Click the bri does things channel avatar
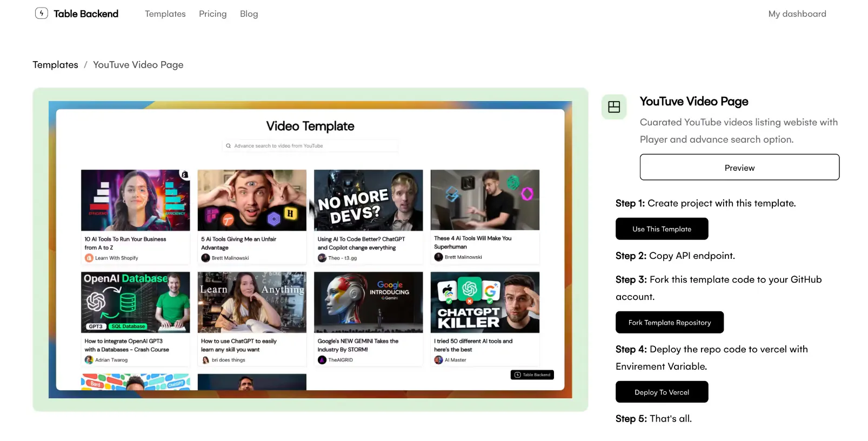 [205, 360]
